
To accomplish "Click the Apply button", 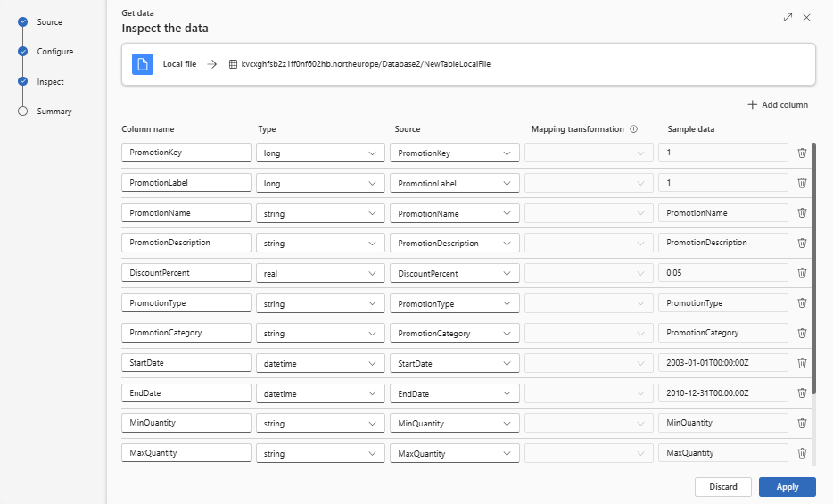I will pos(787,487).
